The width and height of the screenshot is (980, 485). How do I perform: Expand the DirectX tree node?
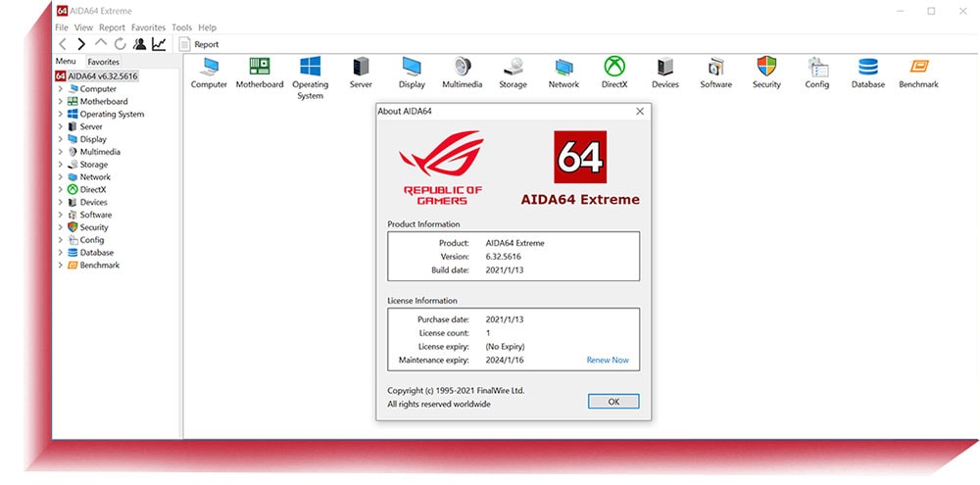point(61,189)
